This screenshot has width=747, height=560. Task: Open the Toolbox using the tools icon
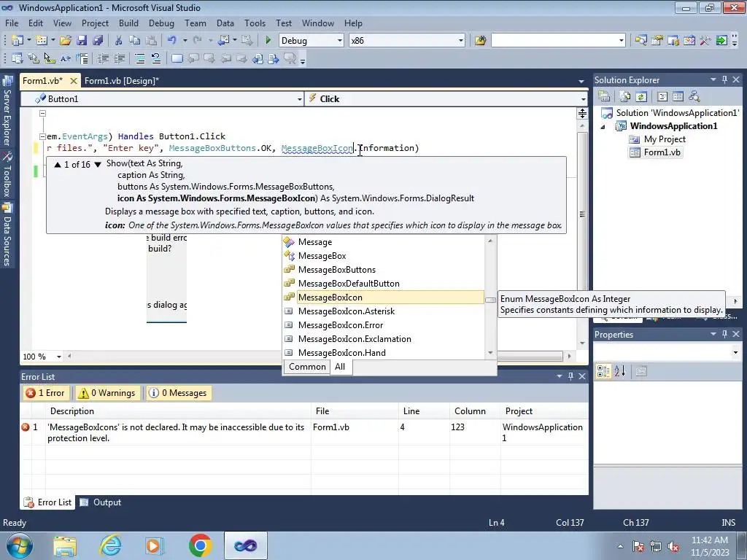coord(705,41)
